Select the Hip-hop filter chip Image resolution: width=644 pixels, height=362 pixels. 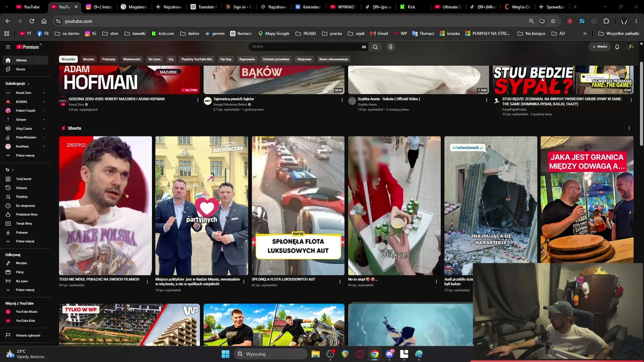(x=225, y=59)
